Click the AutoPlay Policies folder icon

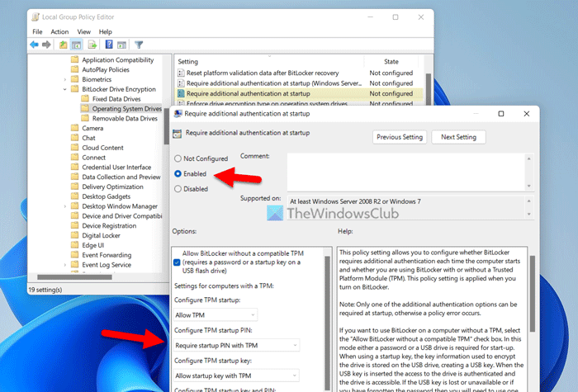(x=75, y=69)
